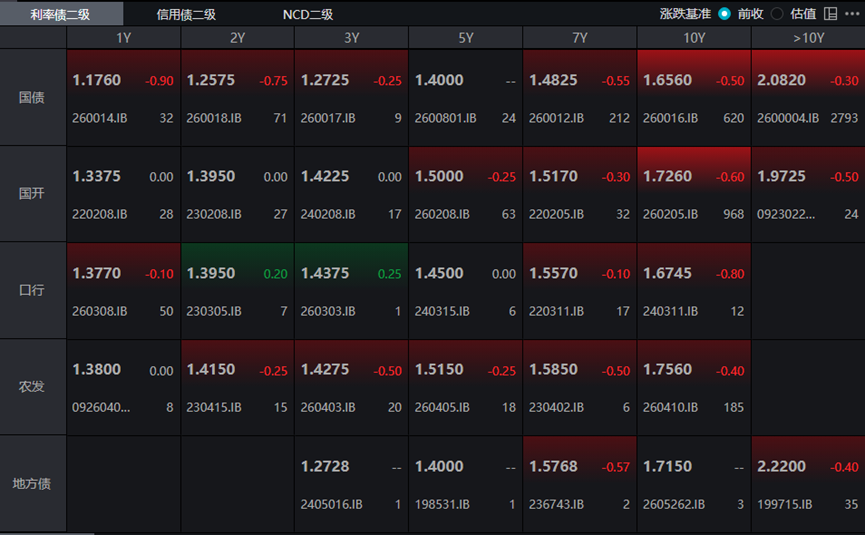
Task: Click the 1.4375 yield for 260303.IB
Action: (325, 273)
